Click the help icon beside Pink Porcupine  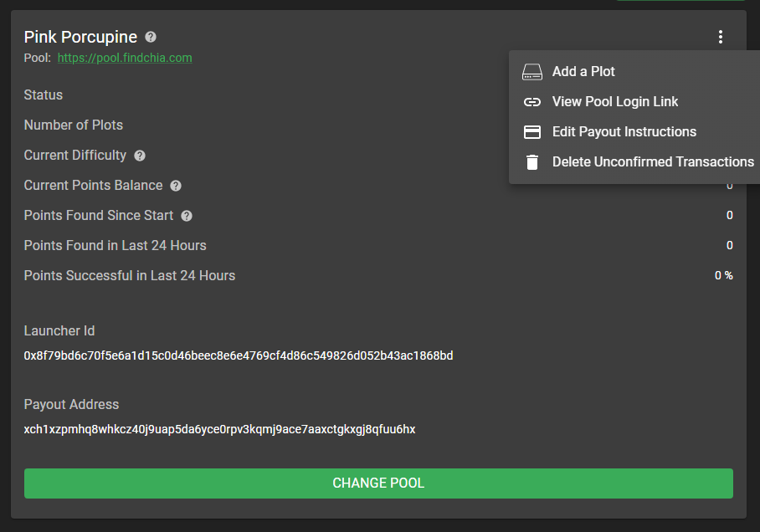(x=151, y=37)
